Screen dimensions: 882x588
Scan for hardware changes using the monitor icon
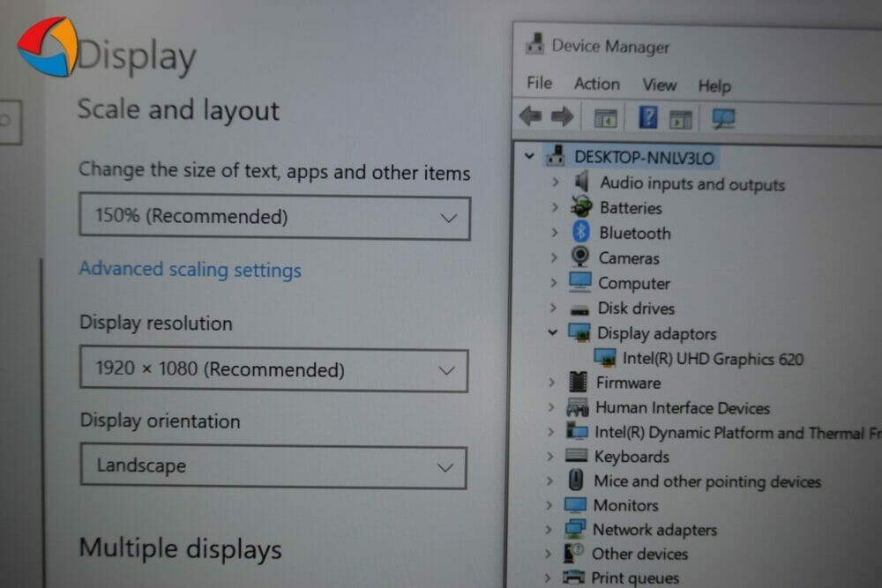click(x=723, y=119)
